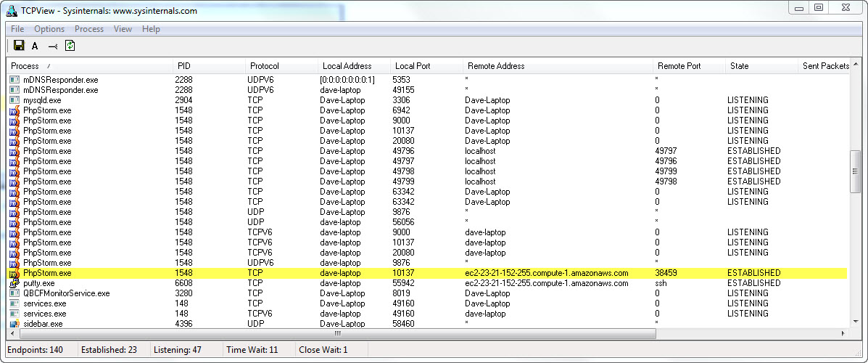Click the vertical scrollbar down arrow
Screen dimensions: 868x363
(855, 323)
